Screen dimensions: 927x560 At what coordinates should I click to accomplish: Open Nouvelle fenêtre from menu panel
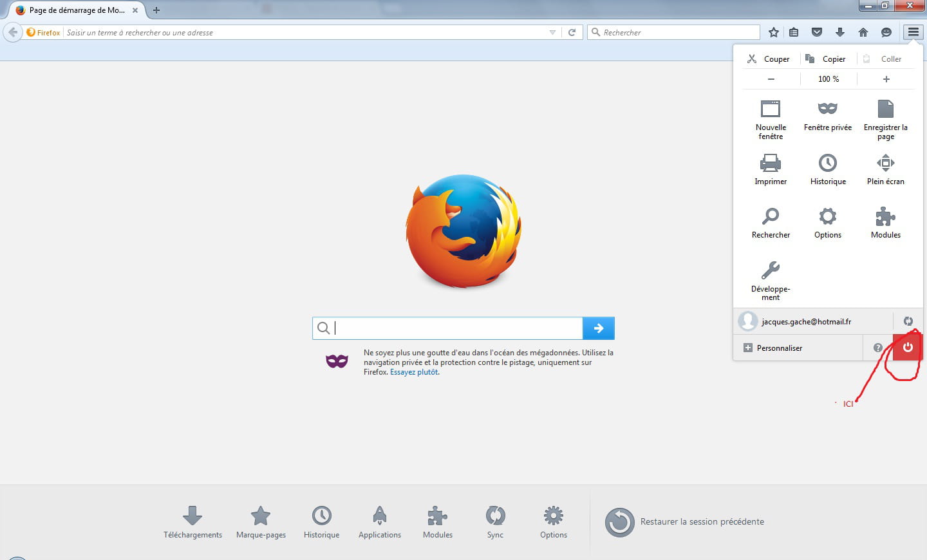click(x=771, y=120)
